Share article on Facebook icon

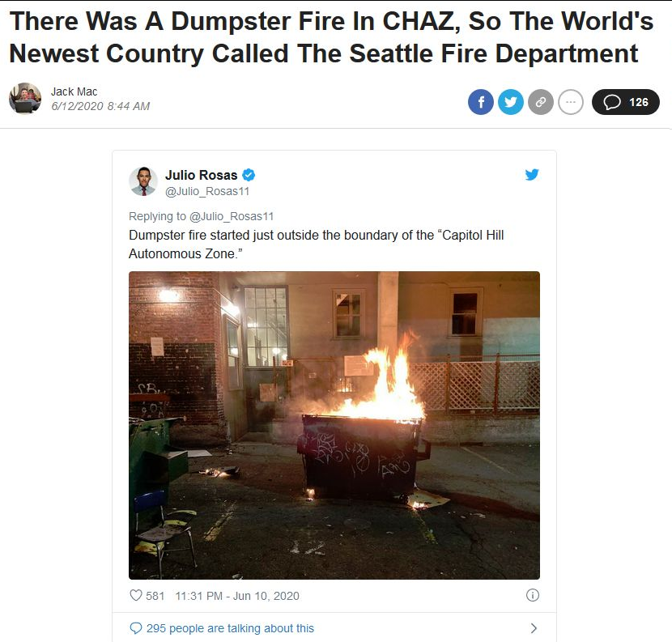click(x=480, y=102)
